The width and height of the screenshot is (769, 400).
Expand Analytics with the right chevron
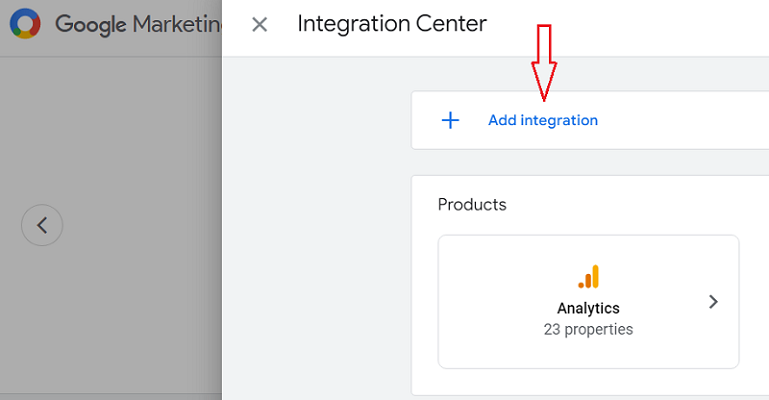pos(714,301)
